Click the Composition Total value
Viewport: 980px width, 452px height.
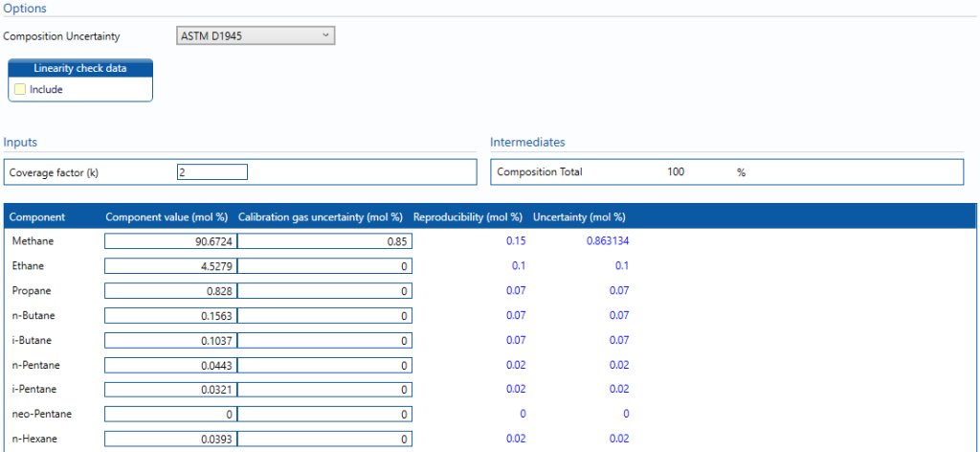679,172
